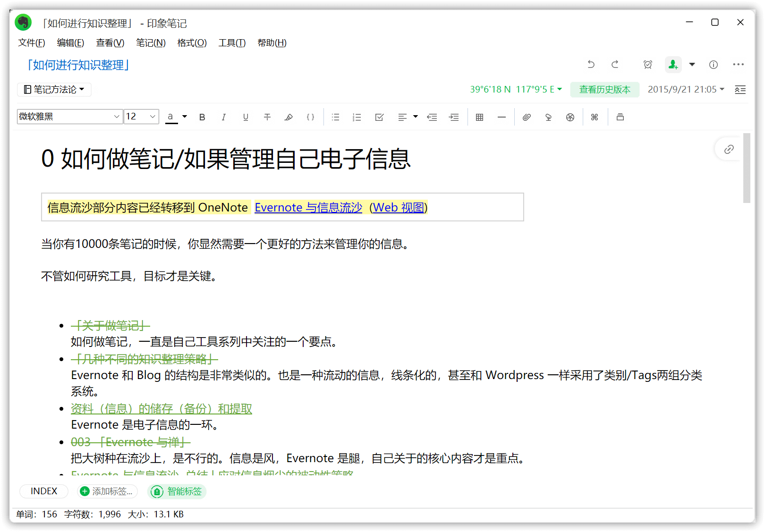Toggle underline formatting
Image resolution: width=765 pixels, height=532 pixels.
point(246,117)
